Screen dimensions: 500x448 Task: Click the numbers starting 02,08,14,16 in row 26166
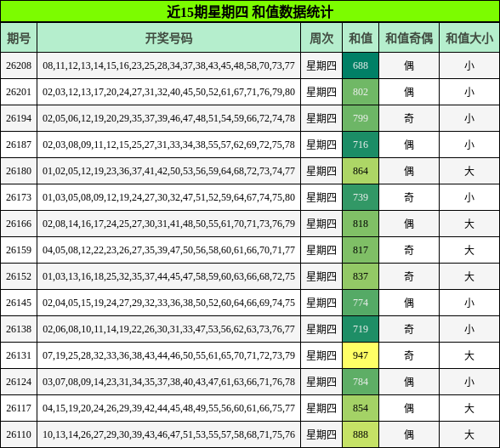(x=168, y=224)
